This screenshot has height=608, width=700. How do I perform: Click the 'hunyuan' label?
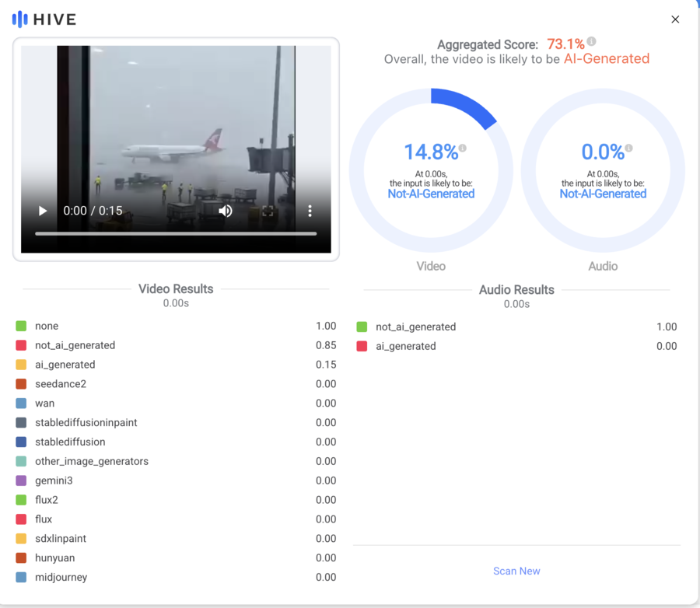pyautogui.click(x=55, y=558)
